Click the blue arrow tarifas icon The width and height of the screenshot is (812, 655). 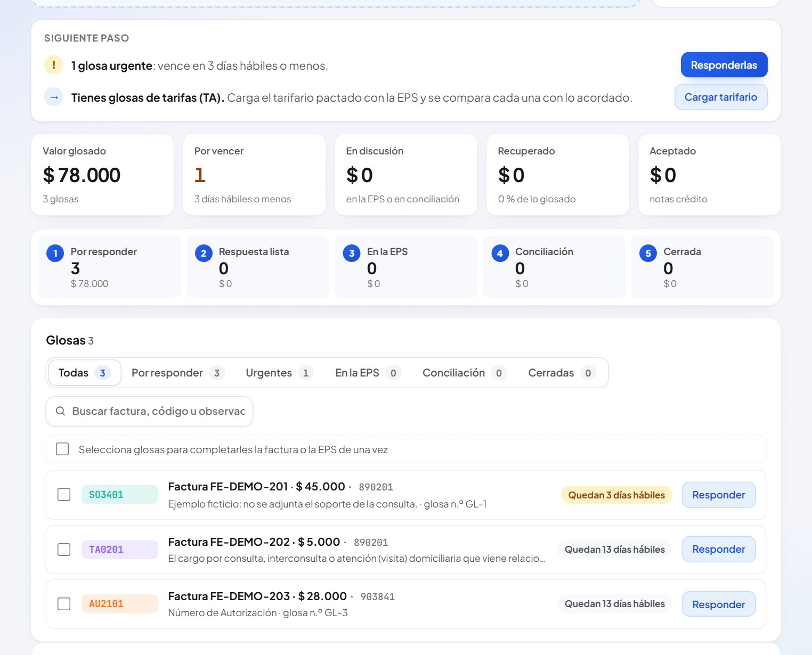pyautogui.click(x=53, y=97)
